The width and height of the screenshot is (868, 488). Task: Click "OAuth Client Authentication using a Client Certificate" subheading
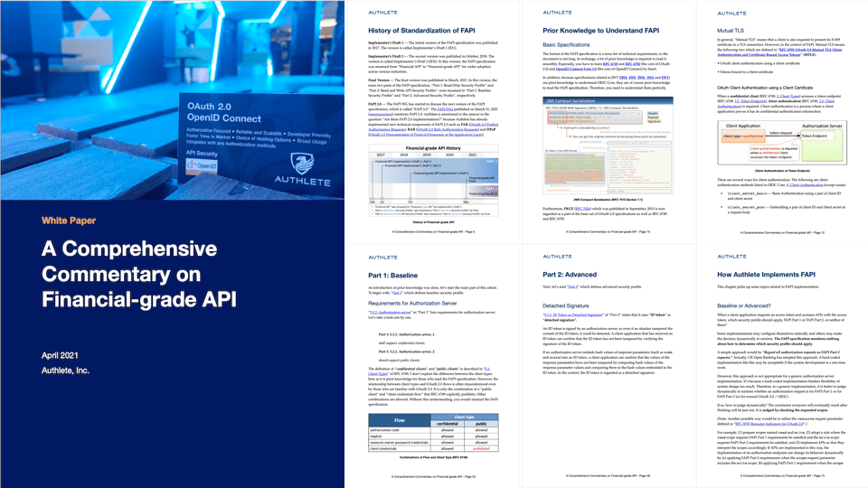click(x=765, y=88)
